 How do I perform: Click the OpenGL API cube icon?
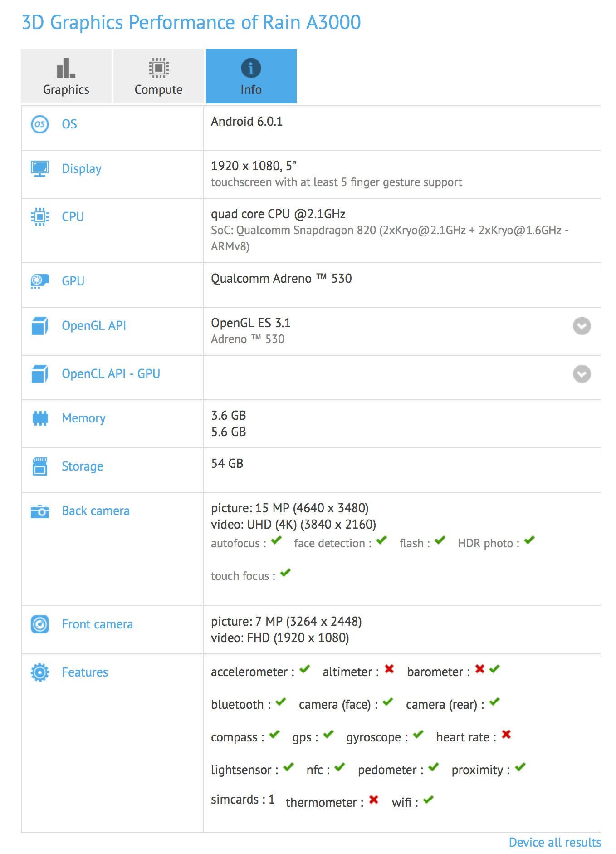[40, 326]
